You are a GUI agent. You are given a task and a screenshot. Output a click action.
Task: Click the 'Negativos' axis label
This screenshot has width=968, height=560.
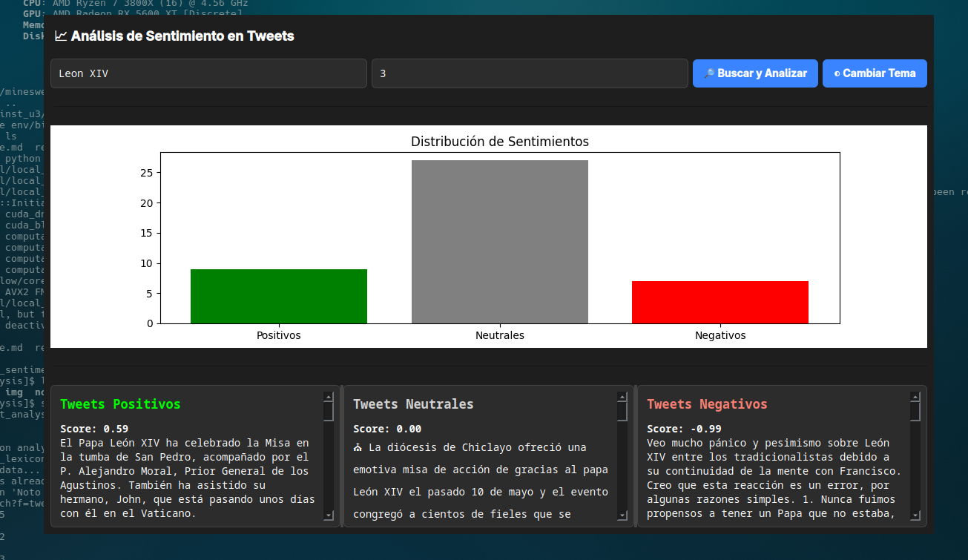[x=720, y=335]
